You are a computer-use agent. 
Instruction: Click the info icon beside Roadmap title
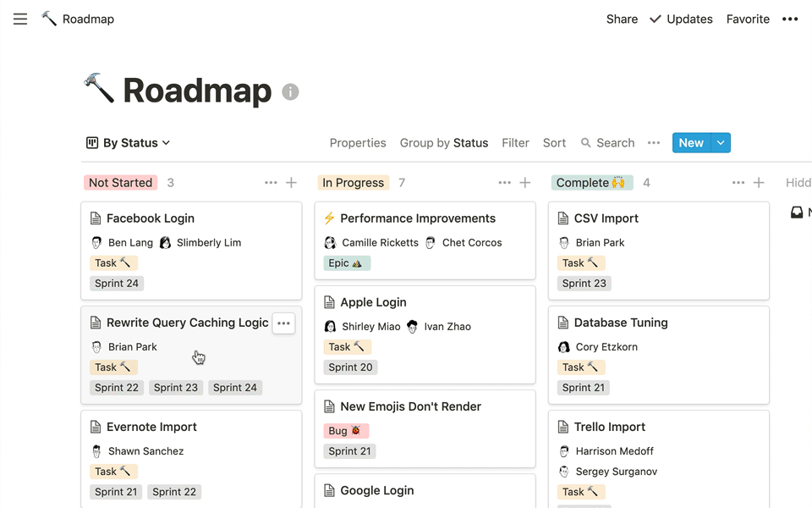(290, 92)
